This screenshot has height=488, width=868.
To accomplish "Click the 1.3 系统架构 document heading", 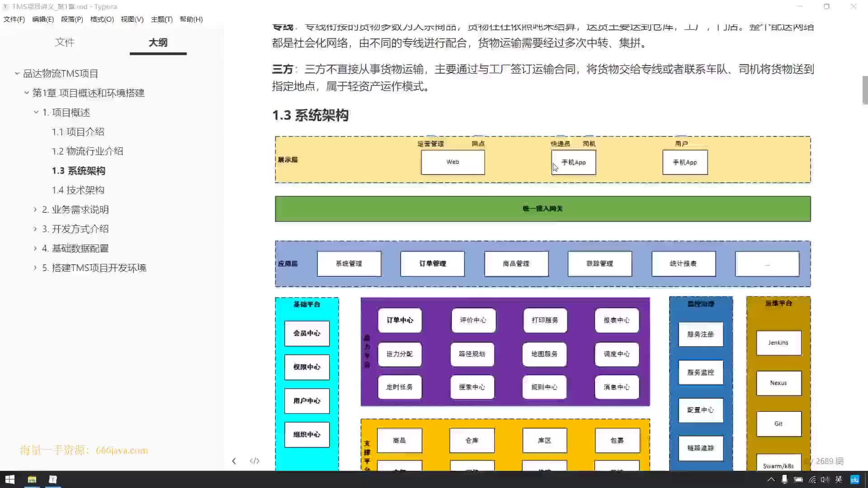I will [x=310, y=115].
